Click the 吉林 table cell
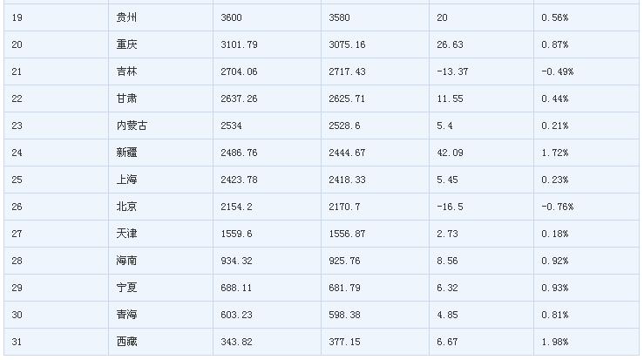644x360 pixels. (x=126, y=71)
